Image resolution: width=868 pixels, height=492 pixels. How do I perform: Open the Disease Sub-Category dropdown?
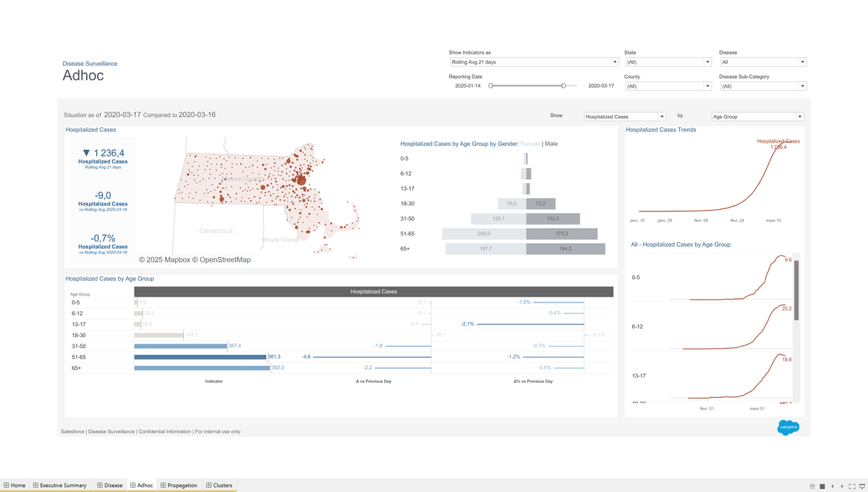point(762,86)
